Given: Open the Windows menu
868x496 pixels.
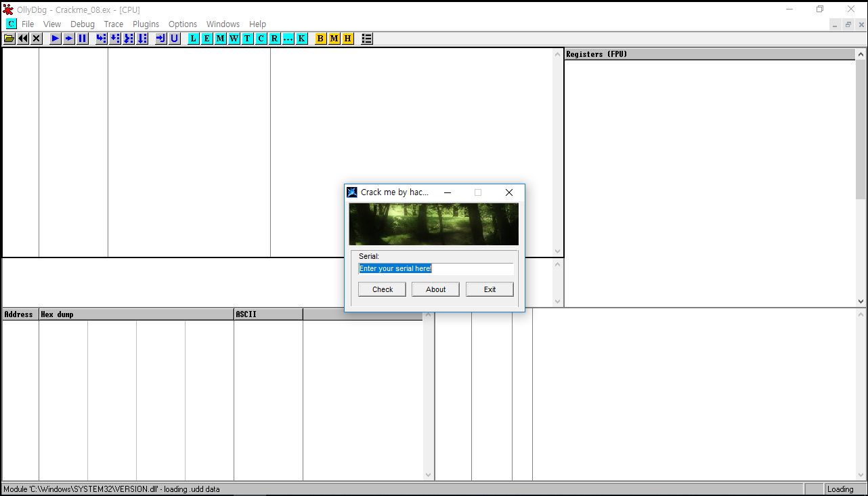Looking at the screenshot, I should 223,24.
